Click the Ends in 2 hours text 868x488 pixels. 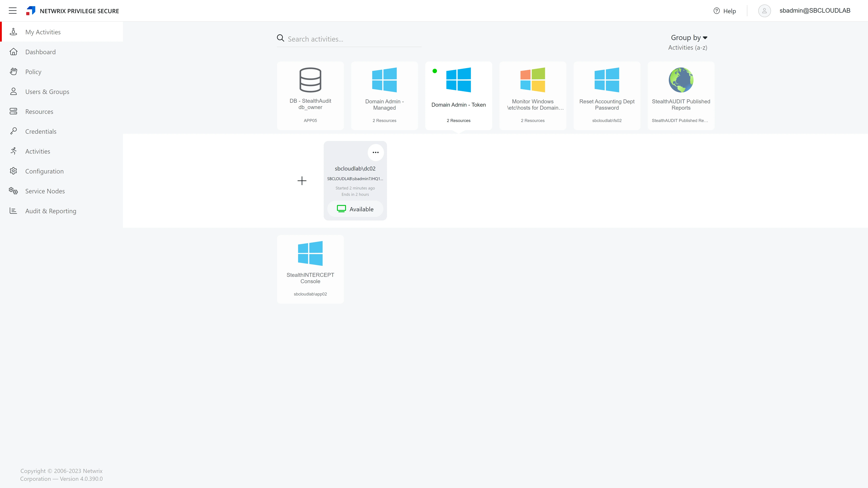point(355,194)
